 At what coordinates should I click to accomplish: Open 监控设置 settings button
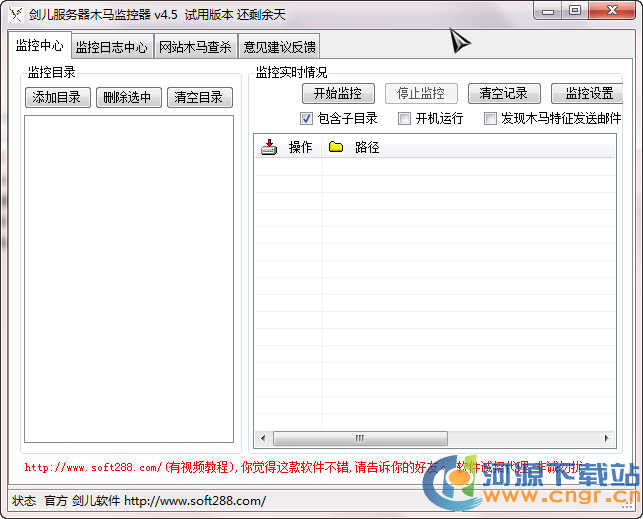587,93
